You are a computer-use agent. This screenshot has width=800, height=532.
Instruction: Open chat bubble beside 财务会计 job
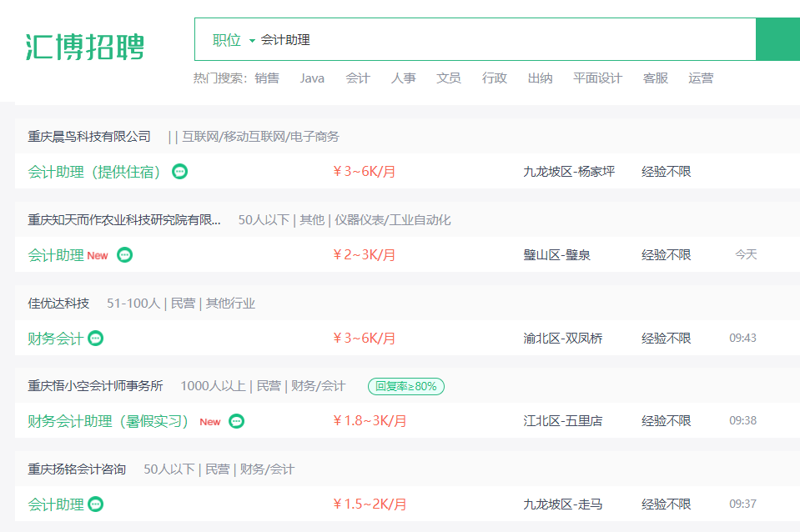[x=95, y=338]
